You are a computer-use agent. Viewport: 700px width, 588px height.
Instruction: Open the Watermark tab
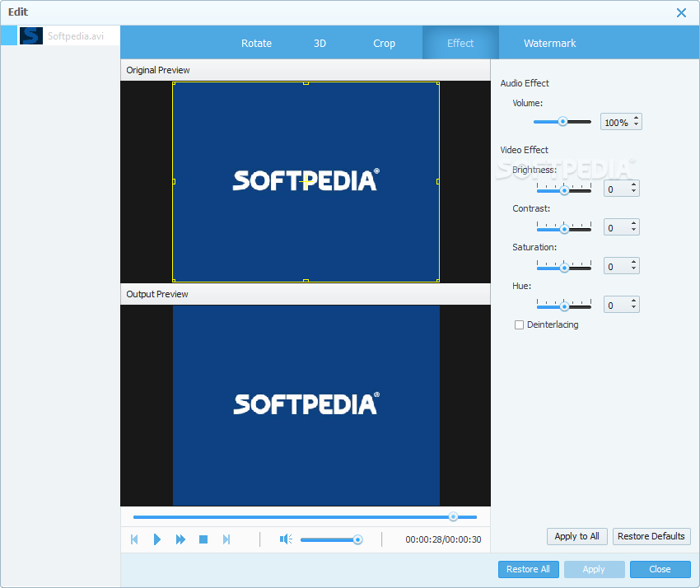(x=549, y=44)
